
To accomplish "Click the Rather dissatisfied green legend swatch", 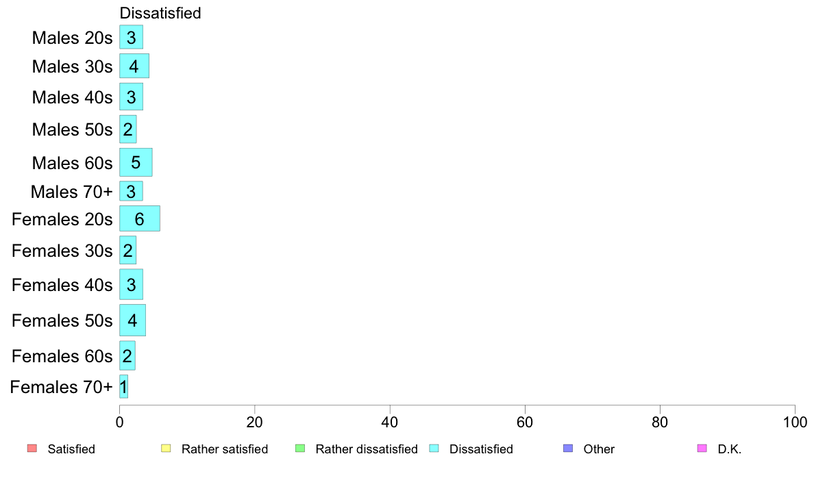I will click(299, 449).
